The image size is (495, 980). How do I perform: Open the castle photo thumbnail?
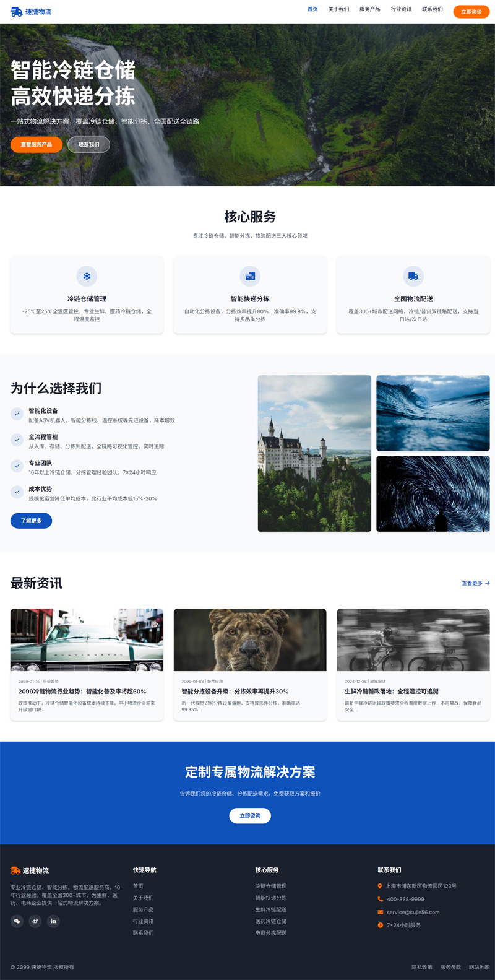pyautogui.click(x=314, y=453)
